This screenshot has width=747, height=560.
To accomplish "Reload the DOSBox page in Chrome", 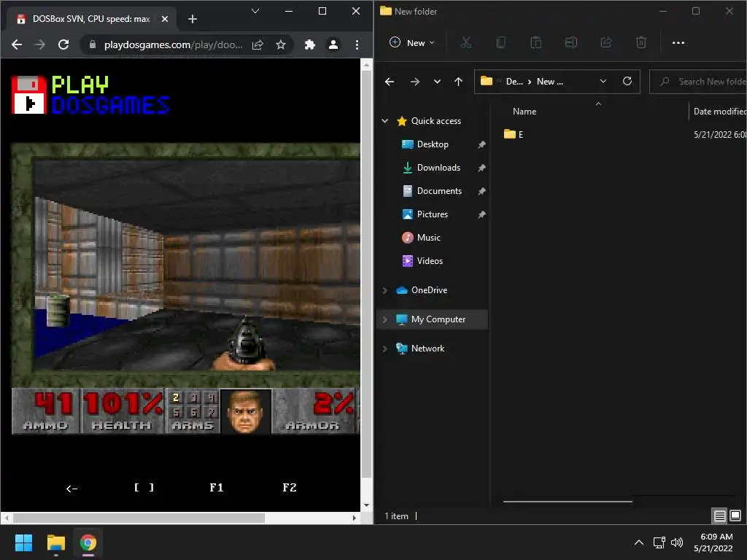I will [63, 44].
